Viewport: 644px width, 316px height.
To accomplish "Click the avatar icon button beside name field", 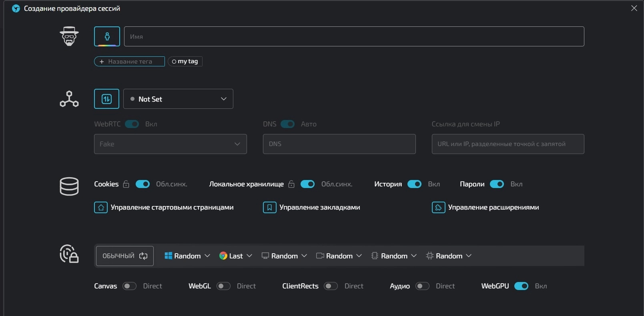I will [x=107, y=36].
